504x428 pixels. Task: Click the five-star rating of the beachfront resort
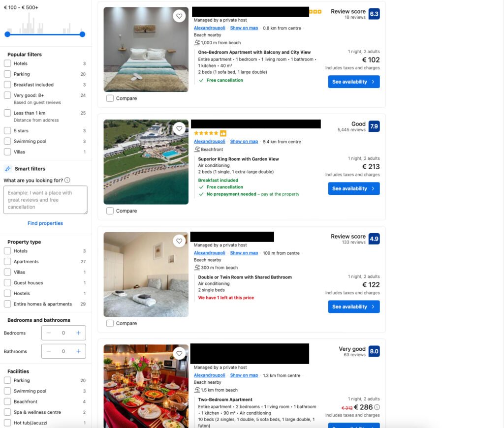[x=206, y=133]
